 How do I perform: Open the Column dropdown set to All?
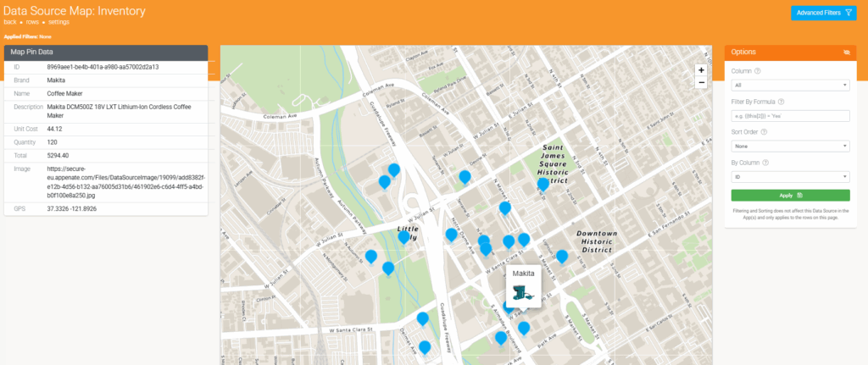coord(791,86)
